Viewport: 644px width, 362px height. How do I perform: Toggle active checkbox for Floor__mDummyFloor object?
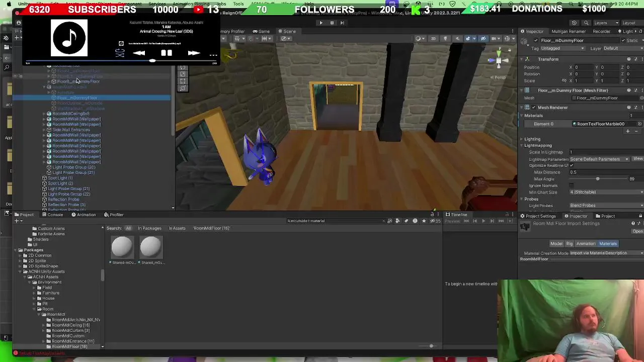click(536, 40)
